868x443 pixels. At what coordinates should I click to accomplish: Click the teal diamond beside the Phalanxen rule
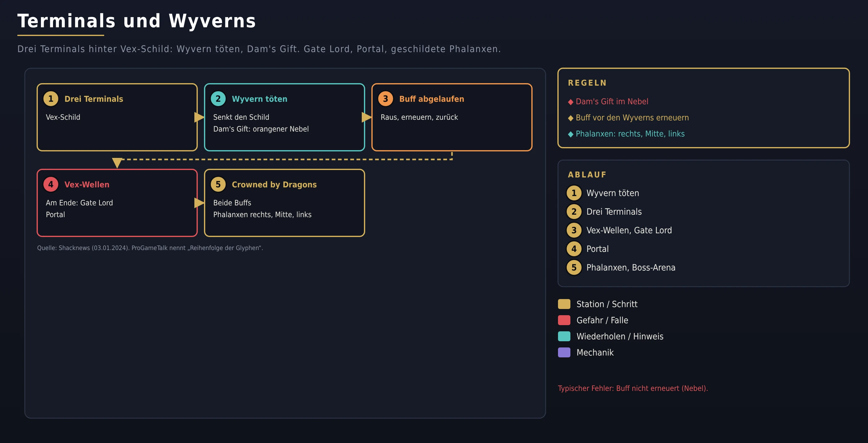(x=570, y=134)
